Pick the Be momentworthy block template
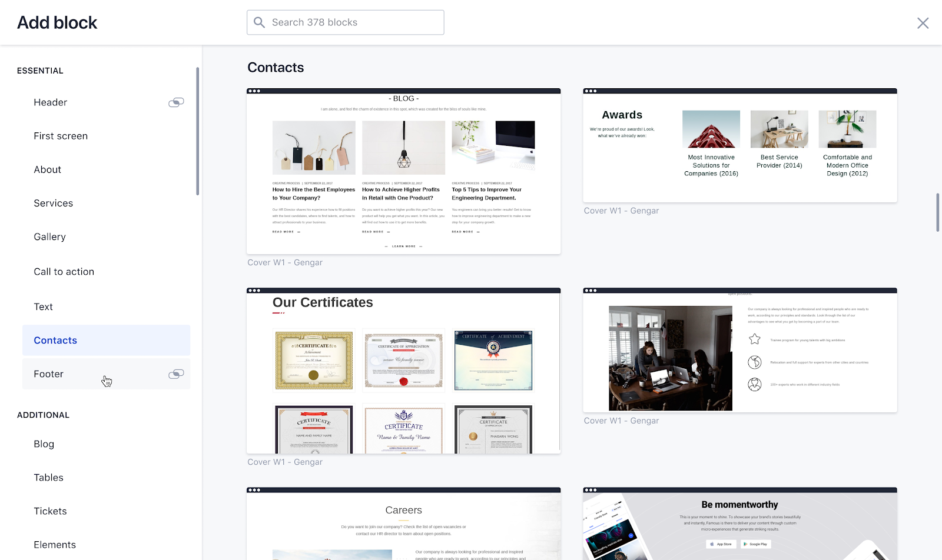The width and height of the screenshot is (942, 560). (739, 524)
